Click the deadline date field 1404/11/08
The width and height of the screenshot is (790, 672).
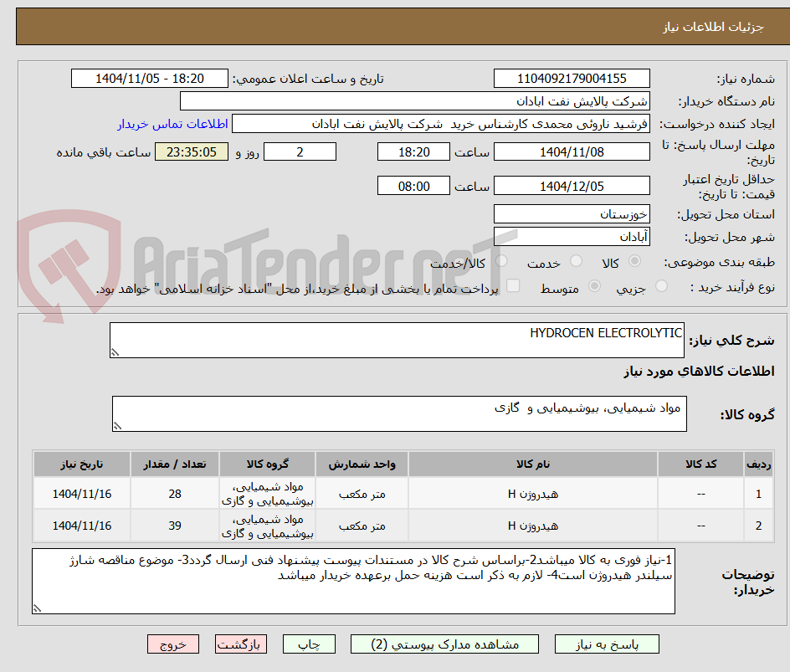coord(572,151)
